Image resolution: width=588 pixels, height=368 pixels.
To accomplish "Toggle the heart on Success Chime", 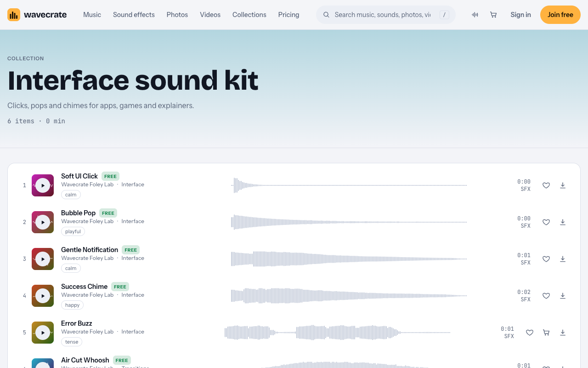I will (x=546, y=296).
